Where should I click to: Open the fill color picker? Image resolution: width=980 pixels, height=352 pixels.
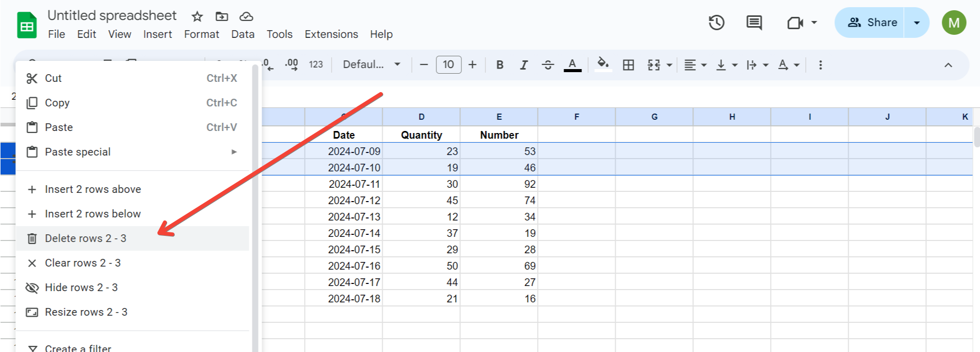point(603,65)
